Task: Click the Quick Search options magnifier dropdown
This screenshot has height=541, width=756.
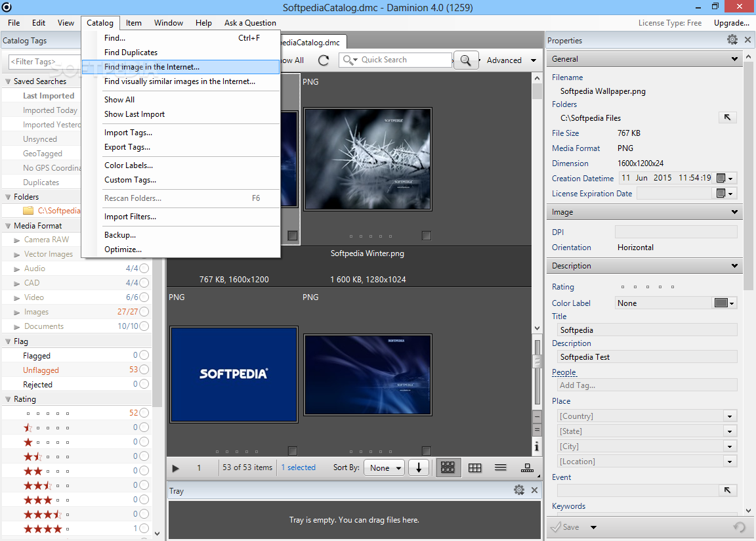Action: 350,60
